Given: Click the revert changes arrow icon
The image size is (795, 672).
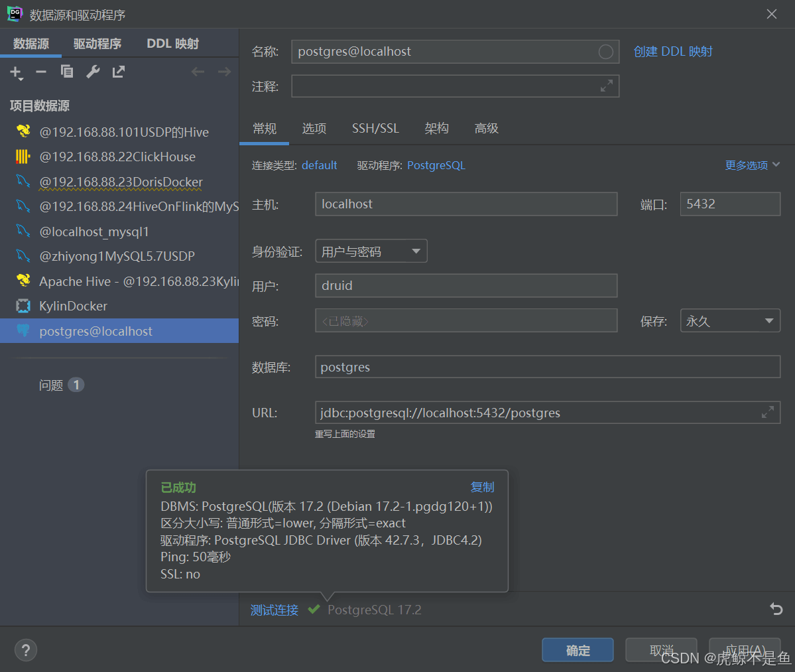Looking at the screenshot, I should [776, 608].
